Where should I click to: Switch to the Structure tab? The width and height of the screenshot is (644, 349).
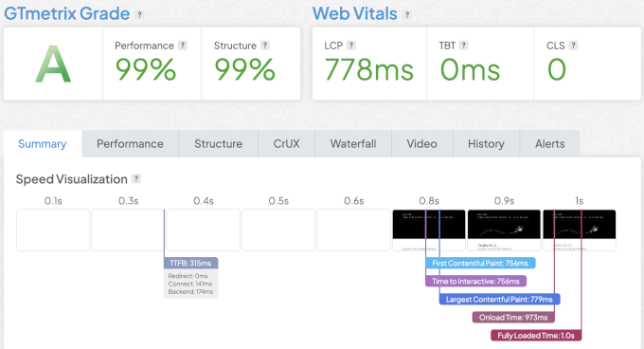point(219,144)
